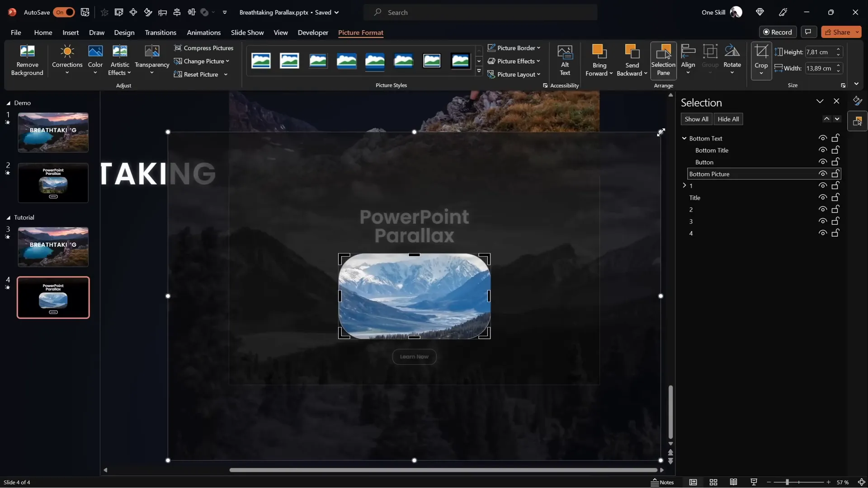Screen dimensions: 868x488
Task: Click the Bring Forward command
Action: pos(599,60)
